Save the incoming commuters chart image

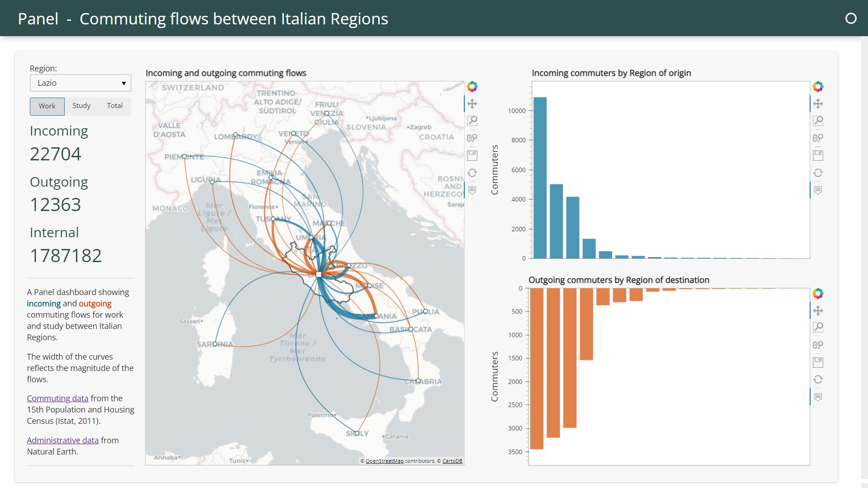tap(818, 155)
